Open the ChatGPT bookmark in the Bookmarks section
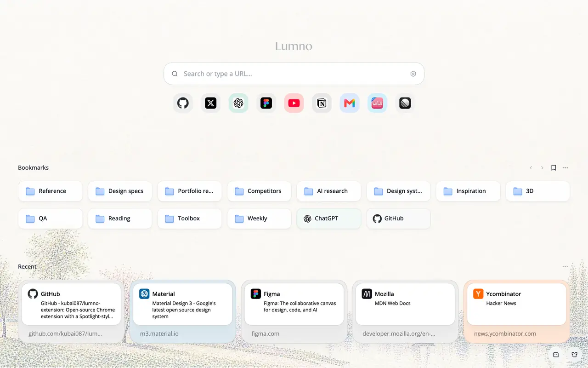Viewport: 588px width, 368px height. [329, 218]
